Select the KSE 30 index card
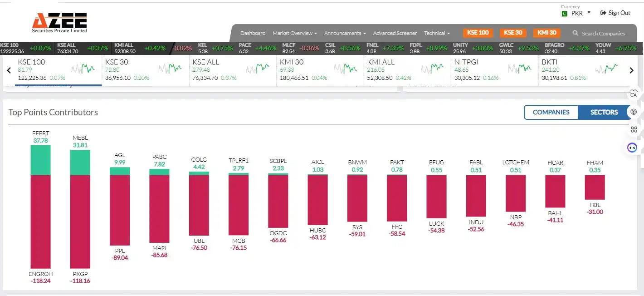The image size is (644, 296). coord(146,70)
